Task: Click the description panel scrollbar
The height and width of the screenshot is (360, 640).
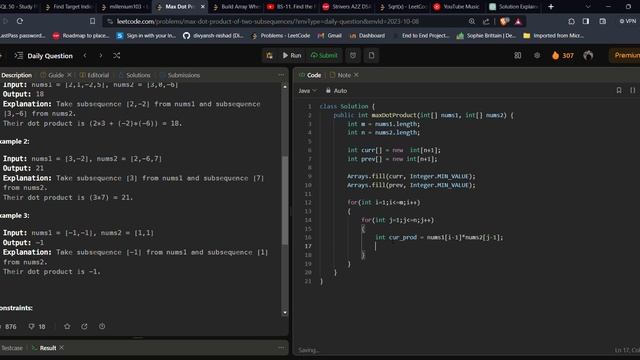Action: point(285,200)
